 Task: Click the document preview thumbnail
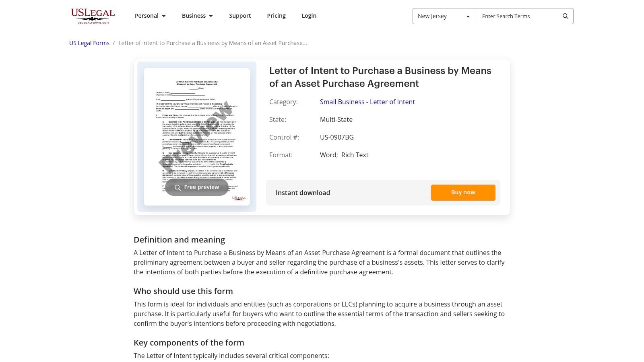click(197, 137)
